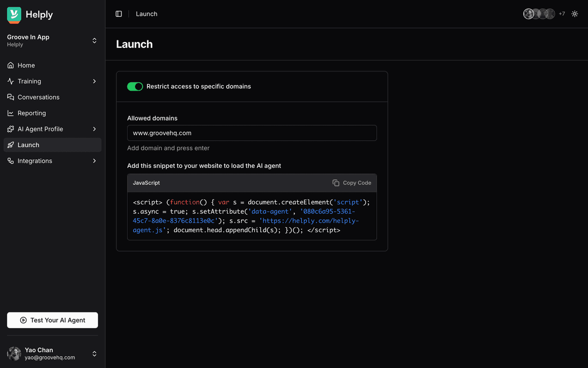Click the first team avatar in header
This screenshot has width=588, height=368.
529,14
